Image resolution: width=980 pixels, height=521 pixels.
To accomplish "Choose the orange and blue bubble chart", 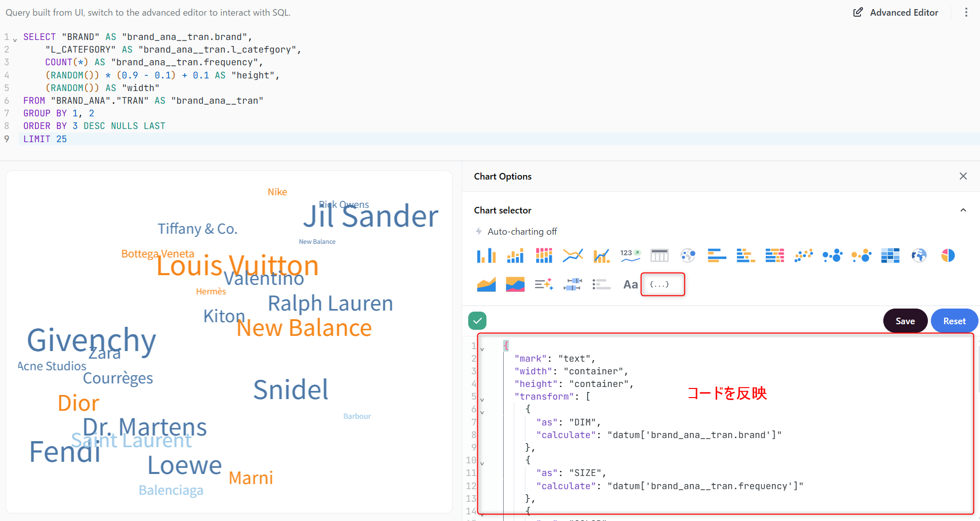I will click(x=862, y=256).
